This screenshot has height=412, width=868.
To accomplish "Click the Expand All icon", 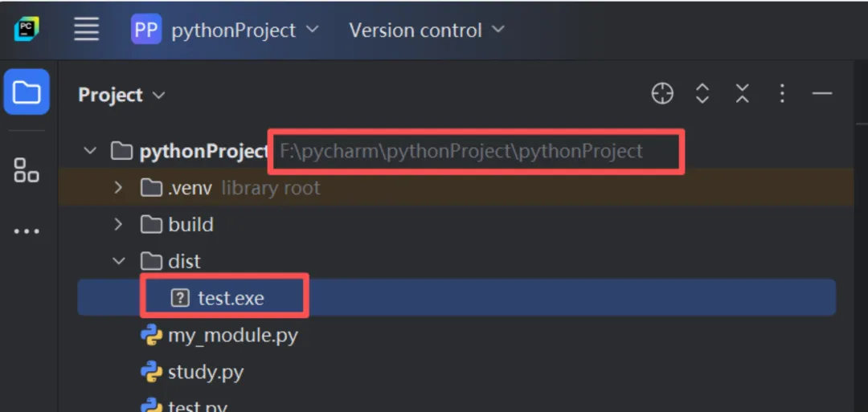I will (702, 94).
